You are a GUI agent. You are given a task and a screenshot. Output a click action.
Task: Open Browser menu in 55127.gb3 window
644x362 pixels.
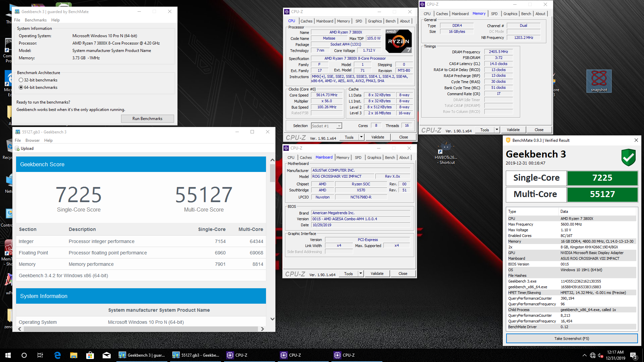tap(33, 140)
